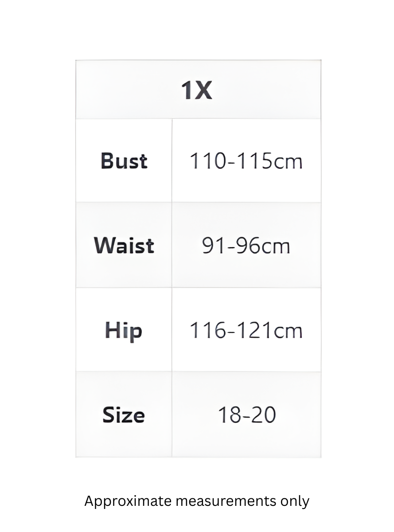Click the word 'only' in the caption

(x=295, y=501)
